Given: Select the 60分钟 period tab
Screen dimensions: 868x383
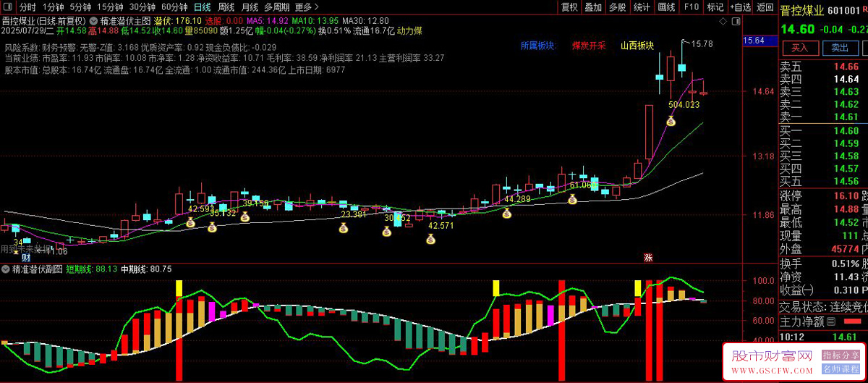Looking at the screenshot, I should (174, 7).
